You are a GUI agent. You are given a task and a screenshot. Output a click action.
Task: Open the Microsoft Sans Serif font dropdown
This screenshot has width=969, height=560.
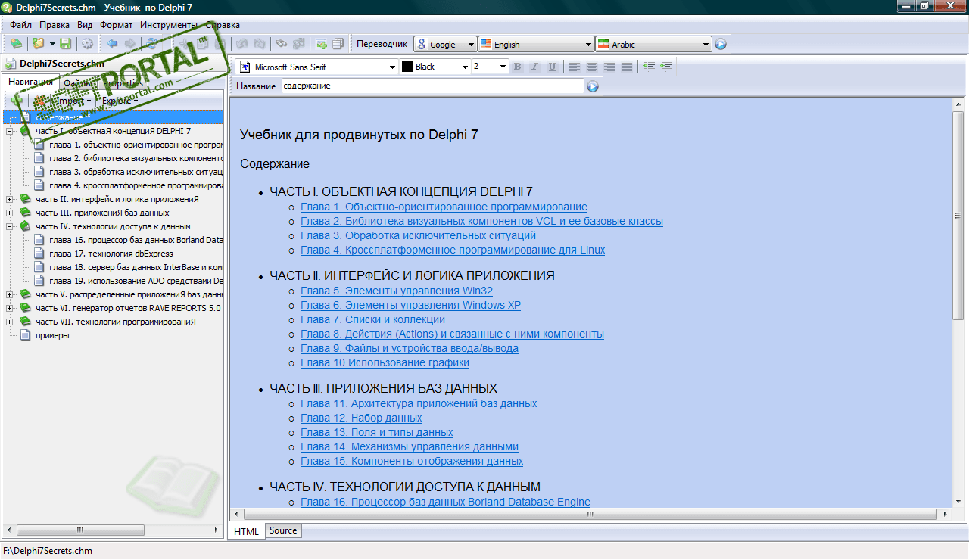tap(392, 67)
